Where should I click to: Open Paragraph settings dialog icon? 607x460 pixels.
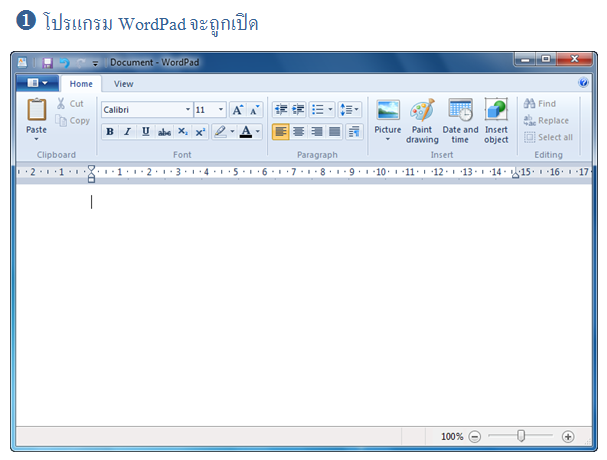pyautogui.click(x=354, y=132)
